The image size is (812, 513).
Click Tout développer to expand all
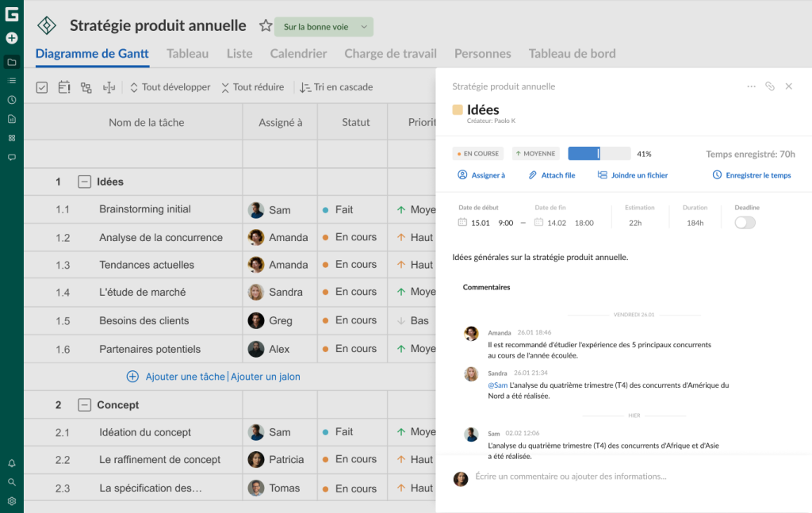coord(170,87)
